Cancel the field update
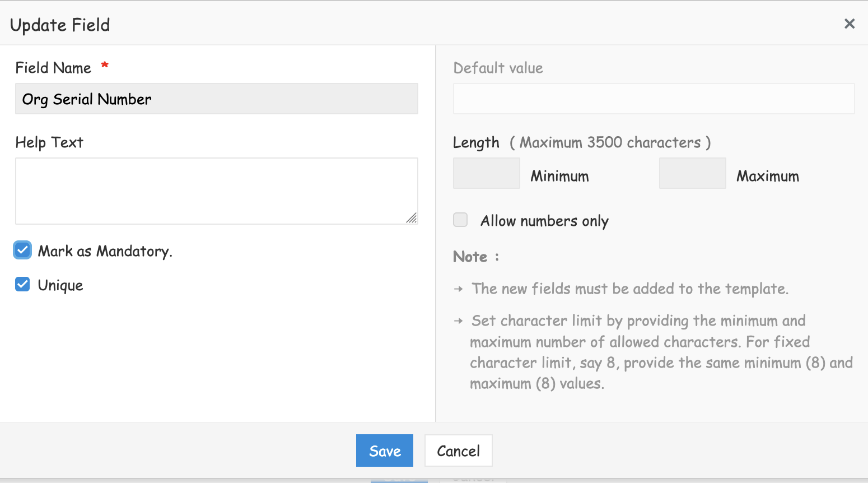 [459, 451]
